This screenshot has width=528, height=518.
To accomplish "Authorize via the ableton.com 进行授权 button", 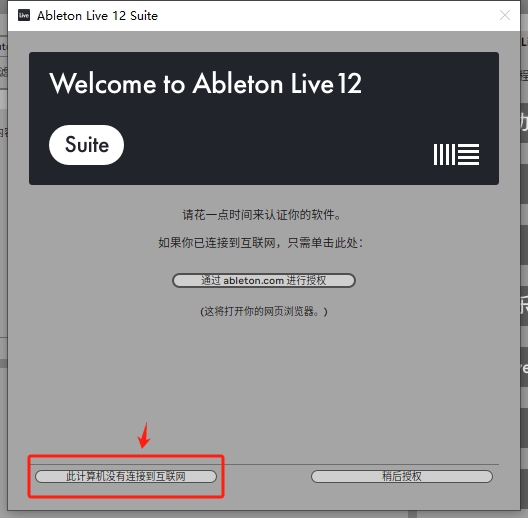I will pos(264,280).
